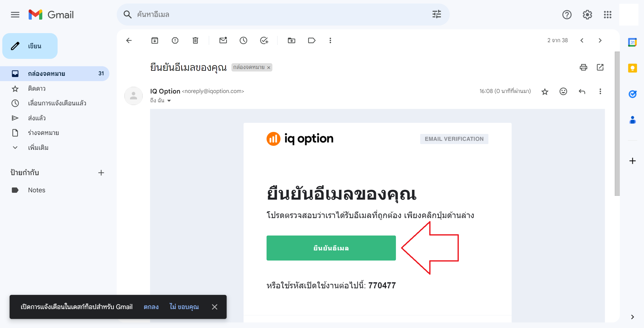Click the email vertical scrollbar
The width and height of the screenshot is (644, 328).
tap(617, 124)
